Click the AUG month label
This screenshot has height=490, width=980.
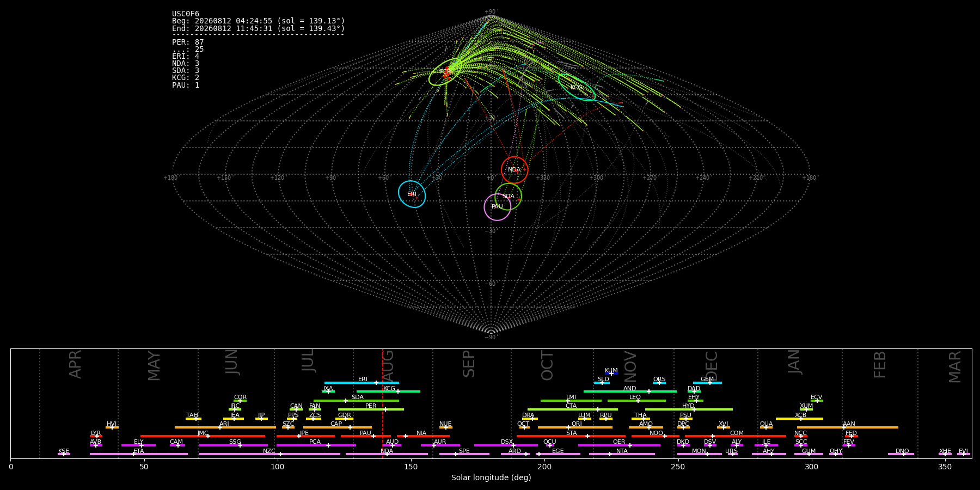[388, 366]
